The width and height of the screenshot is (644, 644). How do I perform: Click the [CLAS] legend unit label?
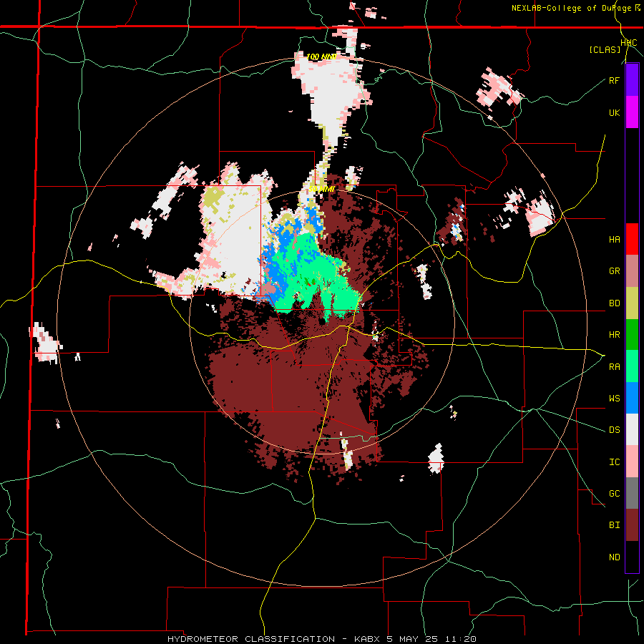click(605, 49)
